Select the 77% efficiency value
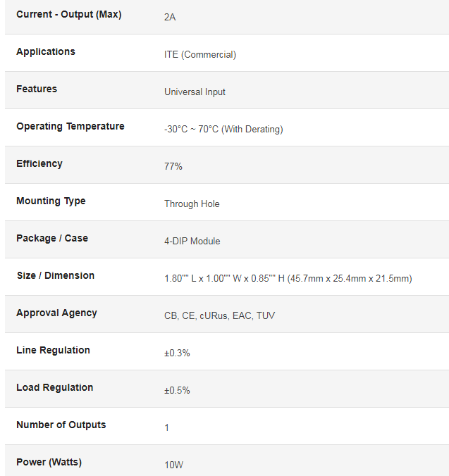This screenshot has height=476, width=449. tap(173, 167)
